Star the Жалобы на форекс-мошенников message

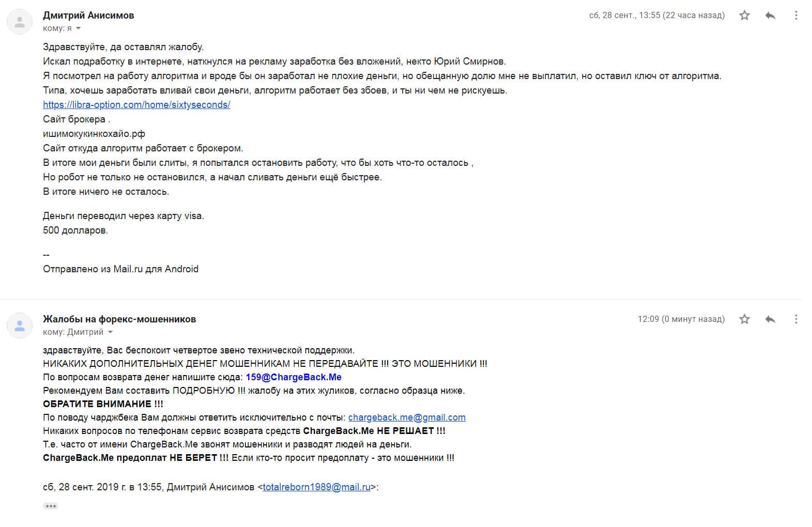[744, 319]
